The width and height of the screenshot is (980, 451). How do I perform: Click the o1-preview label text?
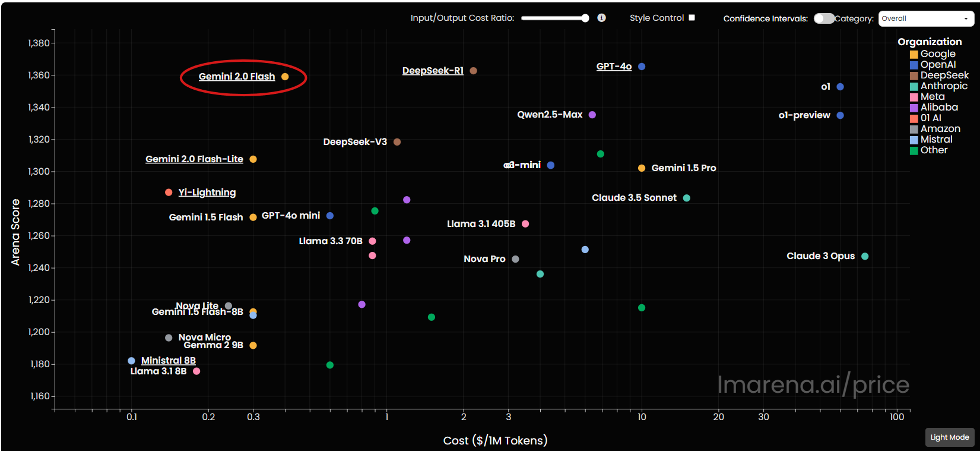[x=804, y=115]
